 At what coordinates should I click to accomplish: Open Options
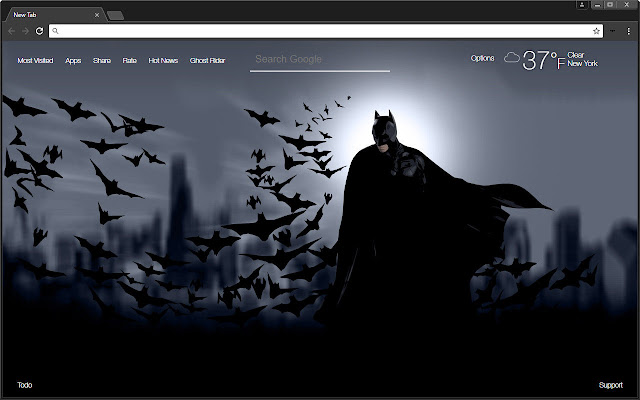482,58
